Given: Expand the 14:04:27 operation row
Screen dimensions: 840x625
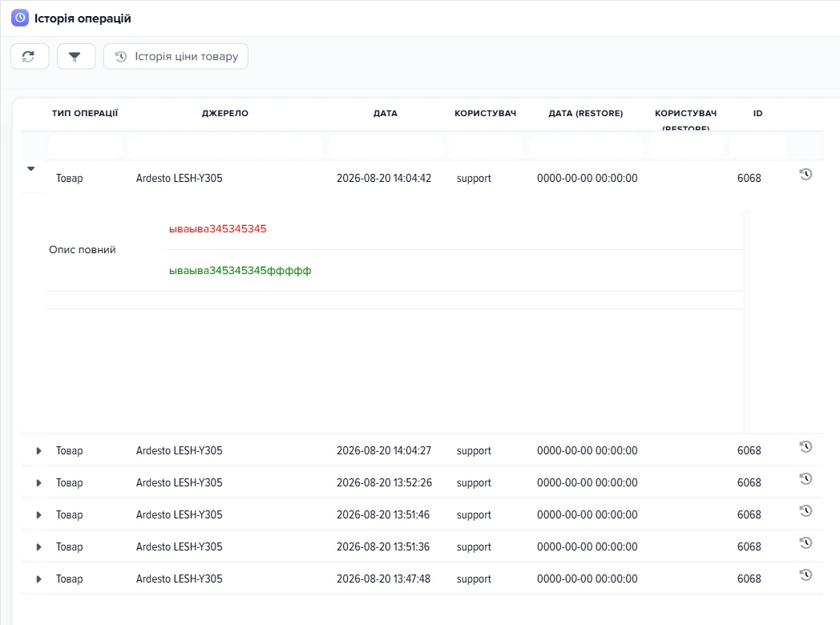Looking at the screenshot, I should pos(38,451).
